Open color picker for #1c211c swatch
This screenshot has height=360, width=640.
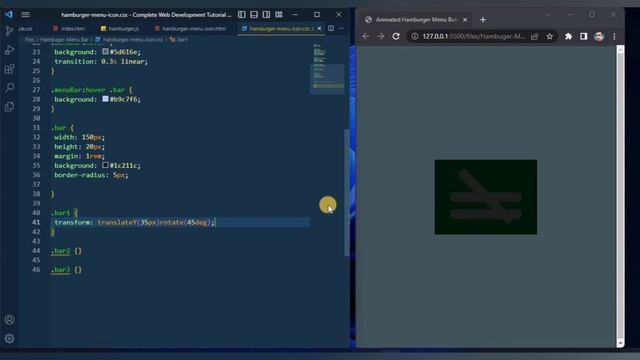pyautogui.click(x=105, y=165)
